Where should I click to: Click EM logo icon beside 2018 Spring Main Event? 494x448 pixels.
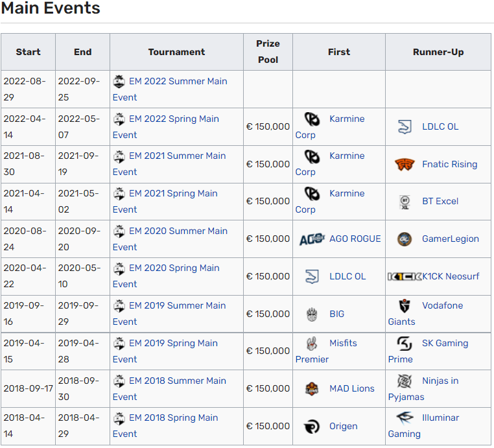tap(119, 418)
